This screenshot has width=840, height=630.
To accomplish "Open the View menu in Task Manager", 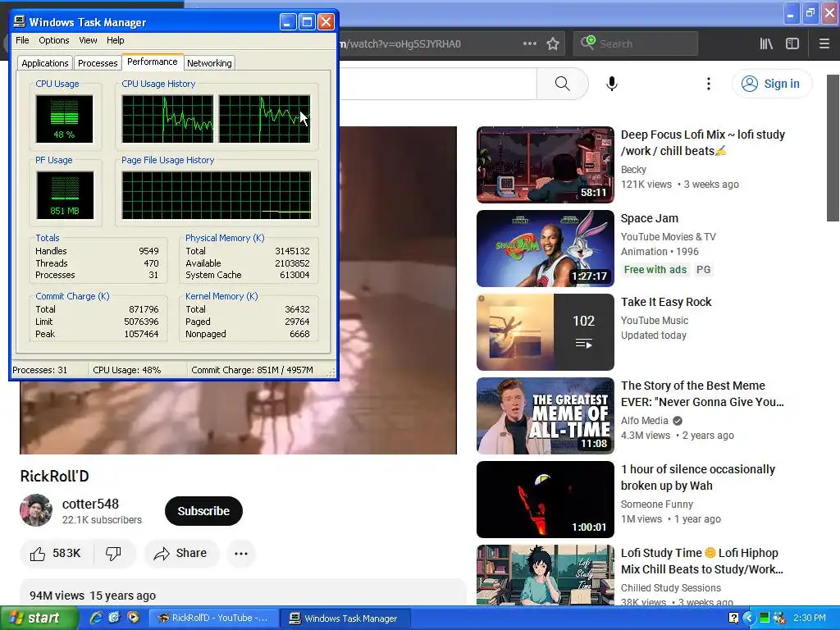I will coord(88,40).
